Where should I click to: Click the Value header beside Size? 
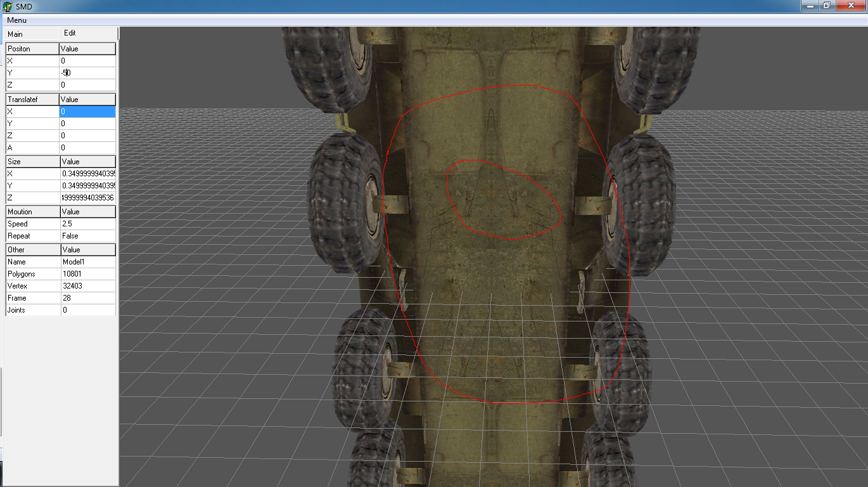pyautogui.click(x=88, y=162)
